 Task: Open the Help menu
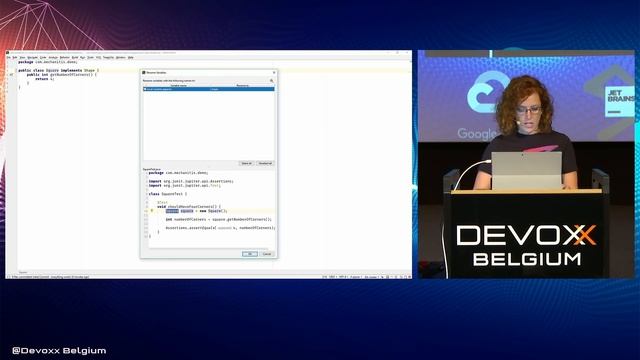[131, 58]
